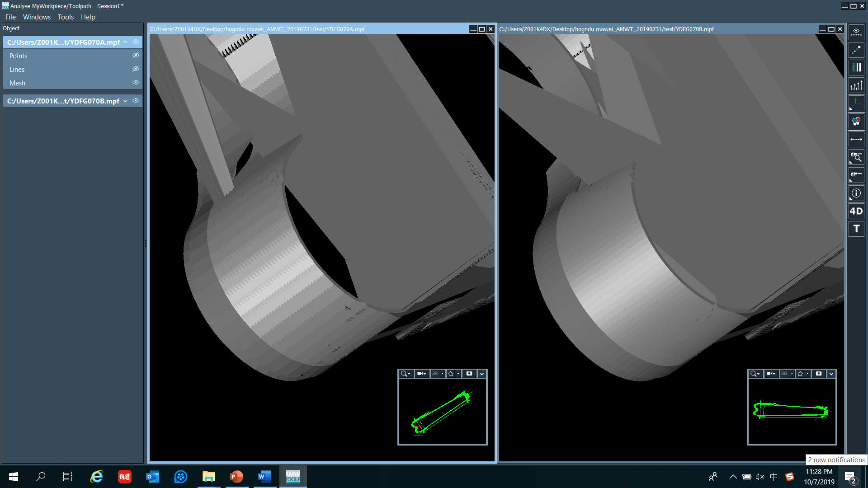Open zoom dropdown in right viewport mini-toolbar
868x488 pixels.
(755, 374)
